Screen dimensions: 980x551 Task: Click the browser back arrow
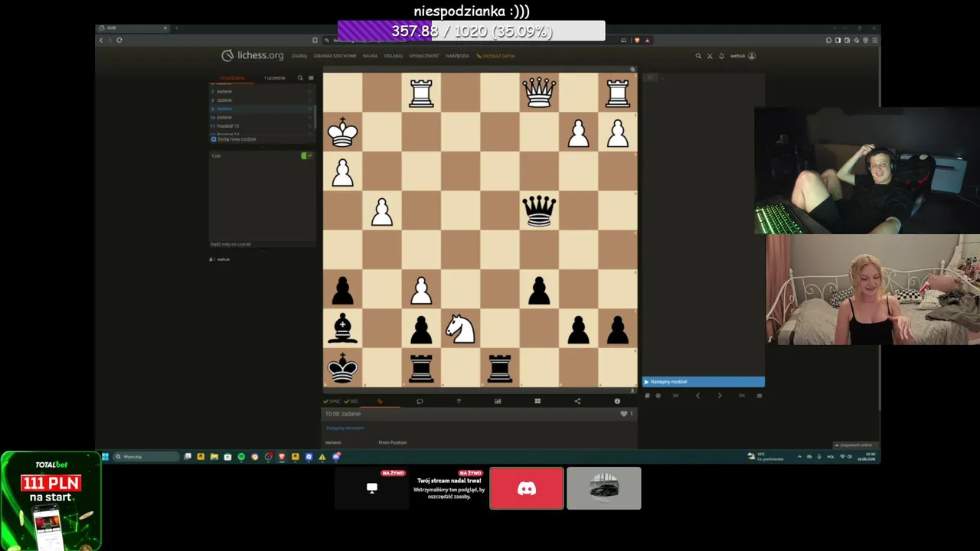[x=101, y=40]
